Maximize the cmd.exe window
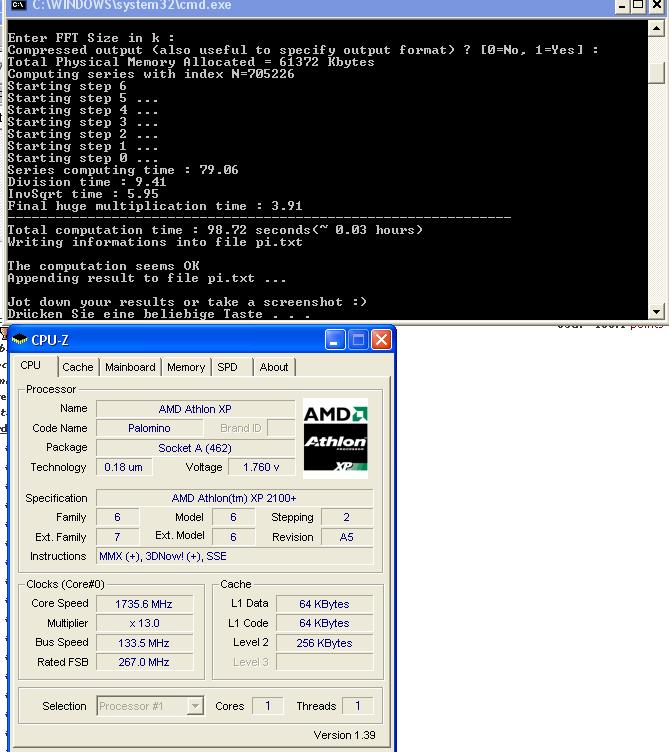 [x=638, y=6]
